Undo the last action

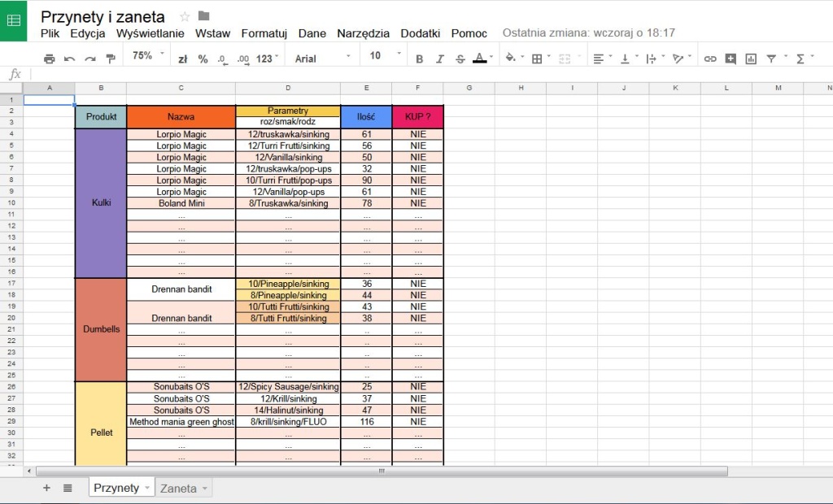pyautogui.click(x=70, y=59)
